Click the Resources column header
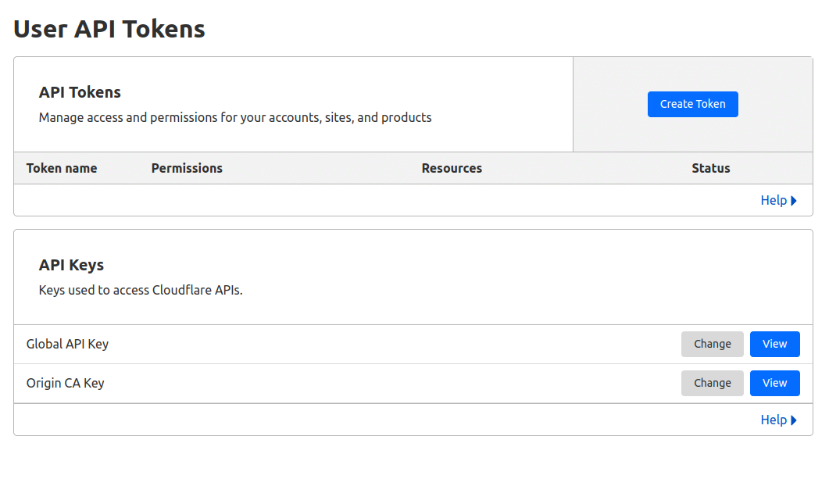 452,168
